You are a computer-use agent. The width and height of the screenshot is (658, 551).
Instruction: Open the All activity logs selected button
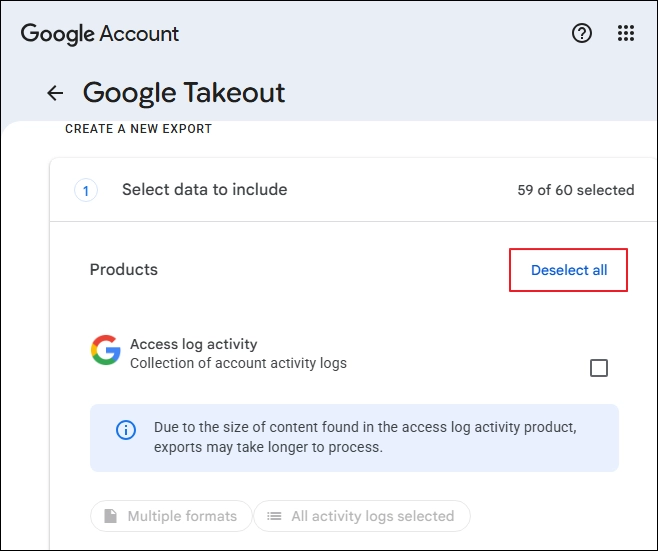tap(362, 516)
